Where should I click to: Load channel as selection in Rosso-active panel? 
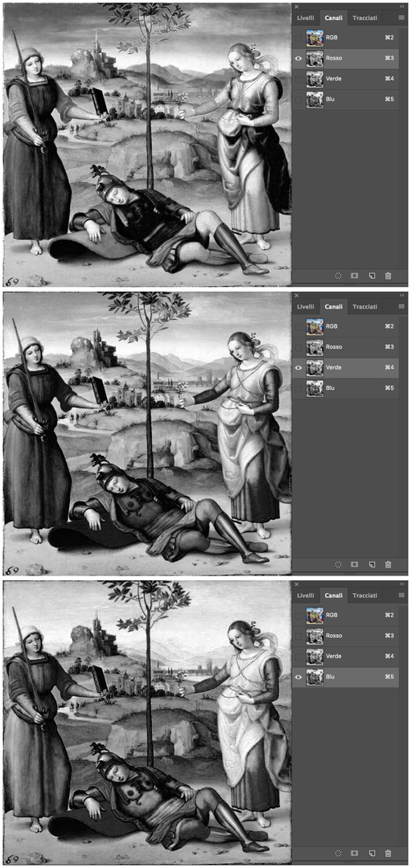click(339, 275)
